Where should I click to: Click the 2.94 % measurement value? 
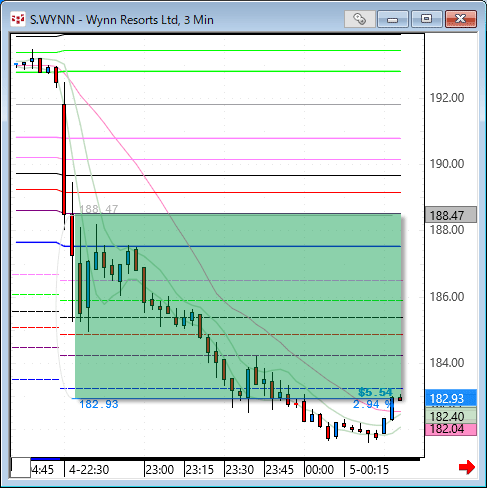[x=372, y=404]
